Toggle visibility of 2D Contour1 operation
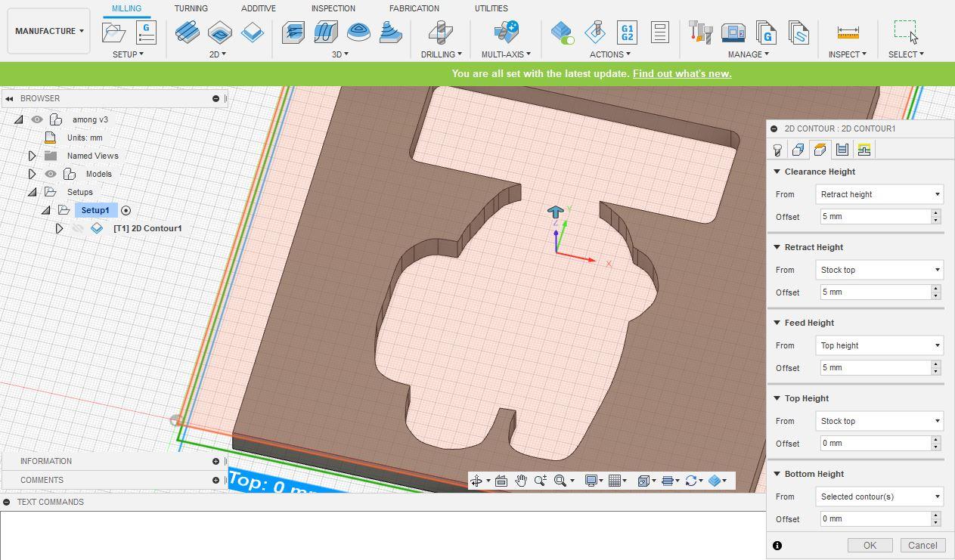 click(x=78, y=228)
